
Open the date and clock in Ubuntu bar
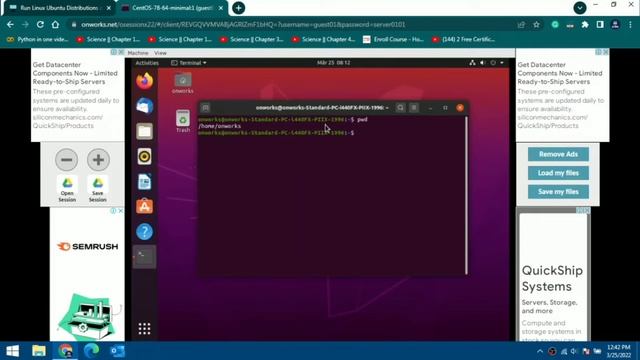tap(333, 63)
